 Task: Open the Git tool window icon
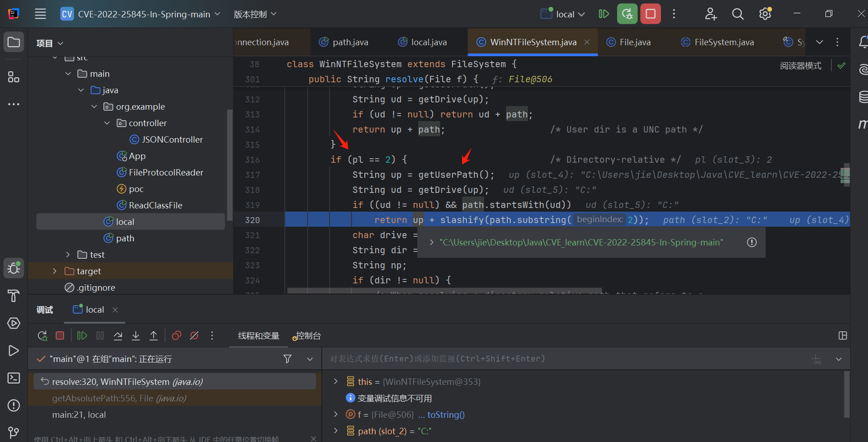(x=14, y=432)
